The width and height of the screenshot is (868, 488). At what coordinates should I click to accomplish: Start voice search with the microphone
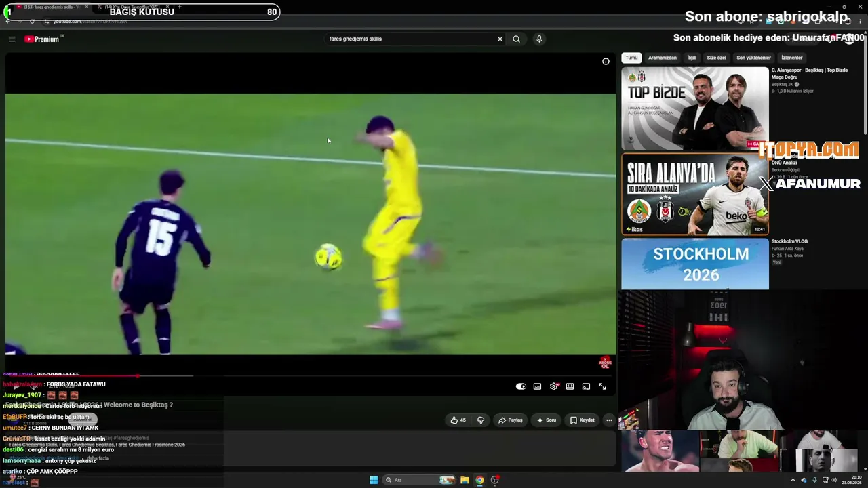click(x=539, y=39)
